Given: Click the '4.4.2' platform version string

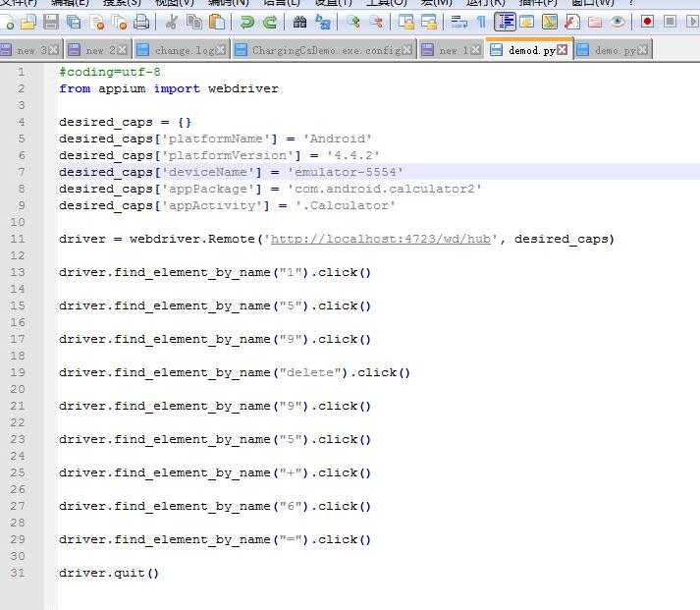Looking at the screenshot, I should [352, 155].
